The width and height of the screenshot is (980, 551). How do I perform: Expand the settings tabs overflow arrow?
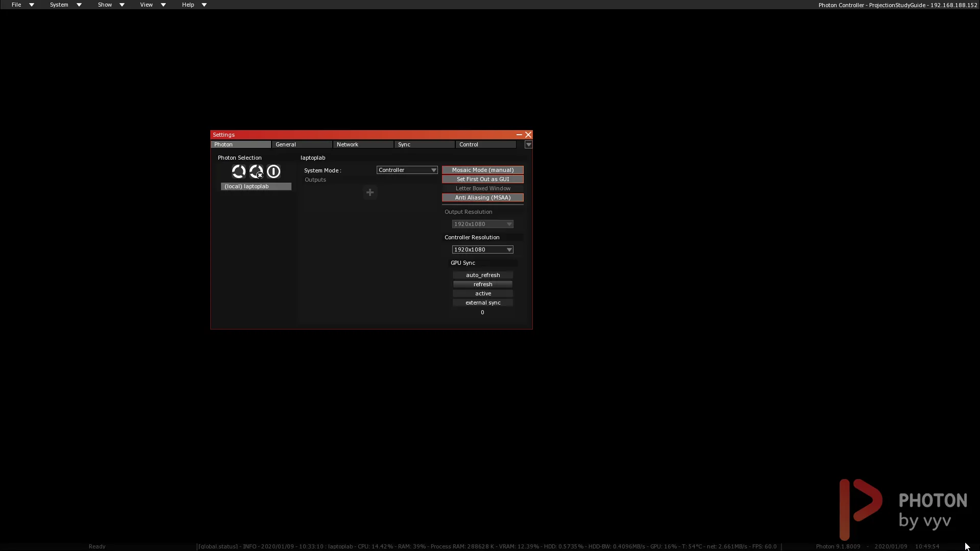[x=529, y=145]
